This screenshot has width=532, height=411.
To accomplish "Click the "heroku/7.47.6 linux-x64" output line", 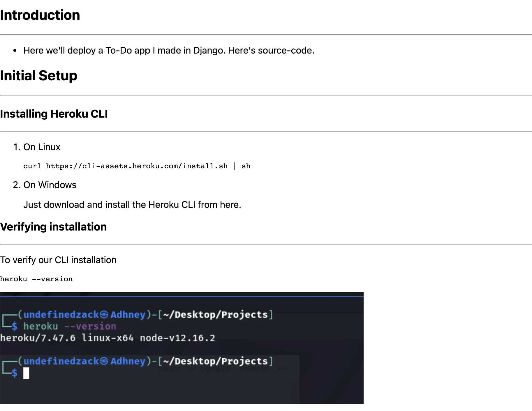I will (108, 338).
